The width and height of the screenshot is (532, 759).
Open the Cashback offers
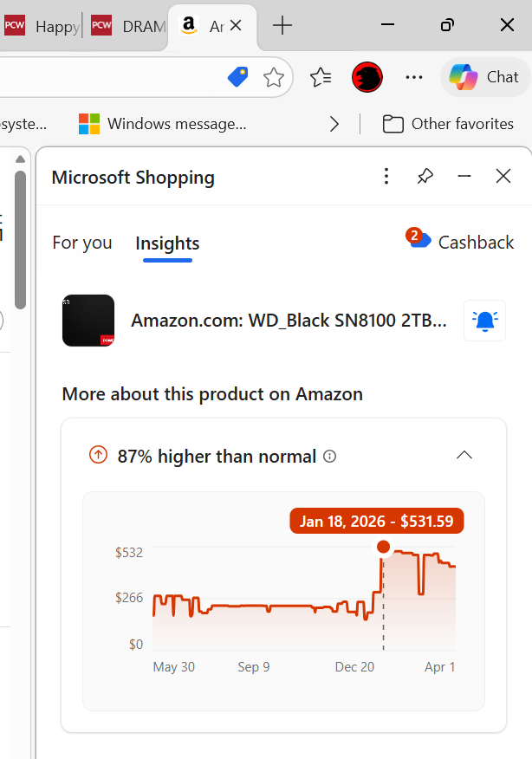click(x=461, y=242)
